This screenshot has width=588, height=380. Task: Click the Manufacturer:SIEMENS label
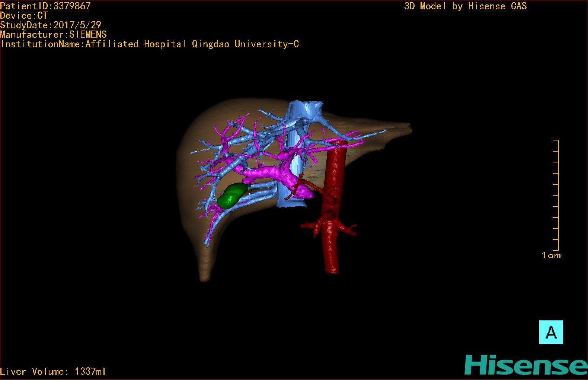click(53, 35)
